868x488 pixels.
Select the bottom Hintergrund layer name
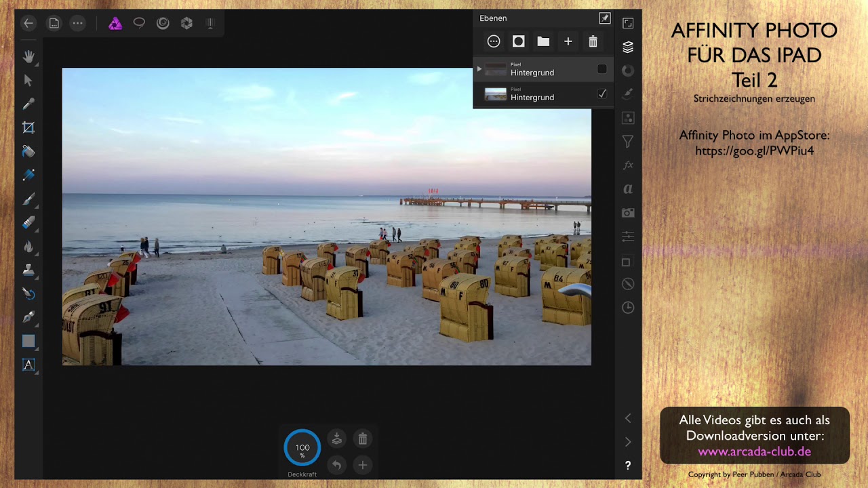coord(532,98)
